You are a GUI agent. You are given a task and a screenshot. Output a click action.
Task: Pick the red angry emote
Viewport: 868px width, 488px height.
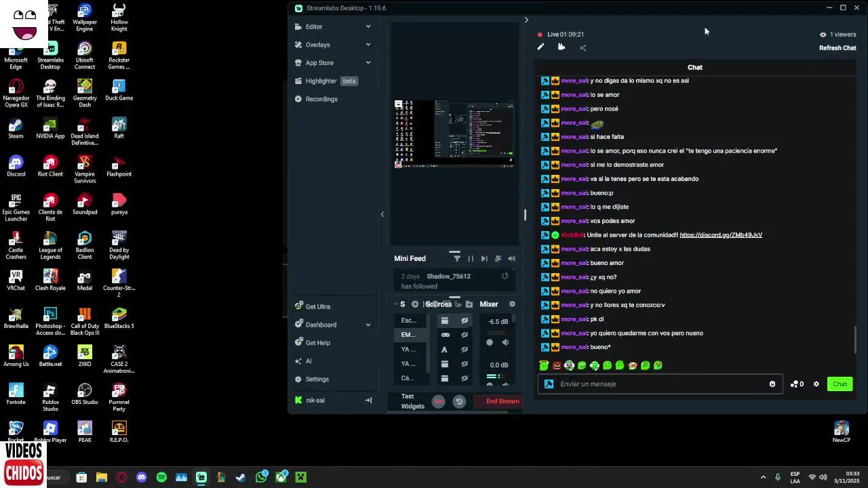557,365
